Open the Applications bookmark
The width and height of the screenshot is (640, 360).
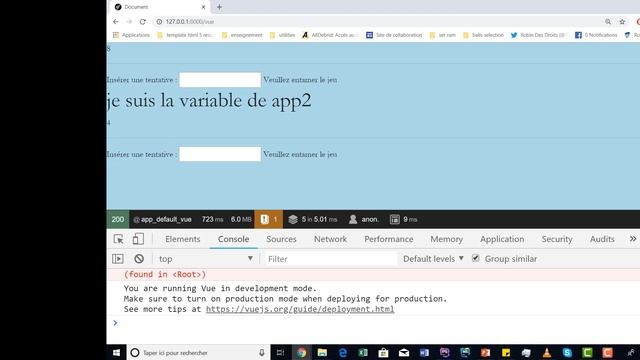[131, 35]
